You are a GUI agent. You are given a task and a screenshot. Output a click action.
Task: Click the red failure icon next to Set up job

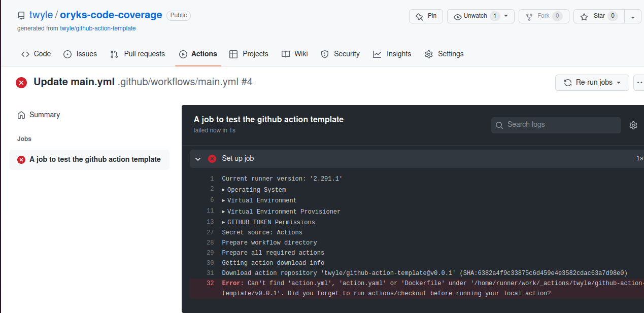[212, 159]
